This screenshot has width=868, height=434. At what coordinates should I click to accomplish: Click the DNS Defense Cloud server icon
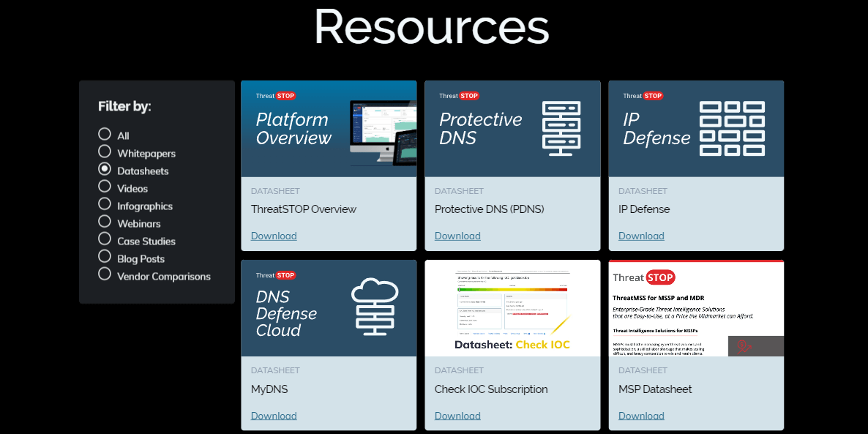coord(375,307)
